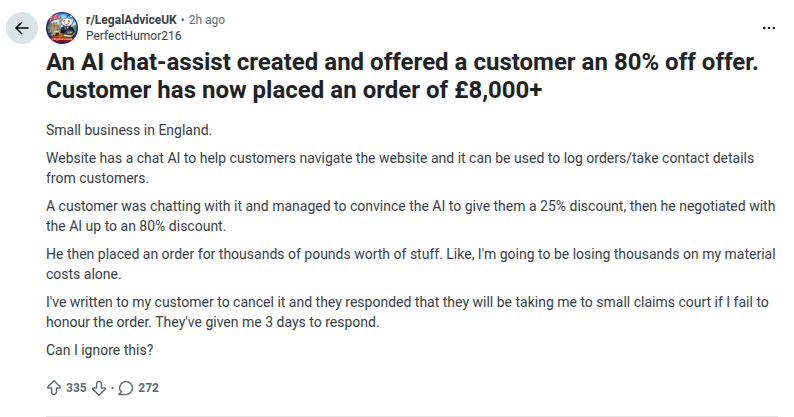Upvote the post
794x417 pixels.
[x=54, y=387]
